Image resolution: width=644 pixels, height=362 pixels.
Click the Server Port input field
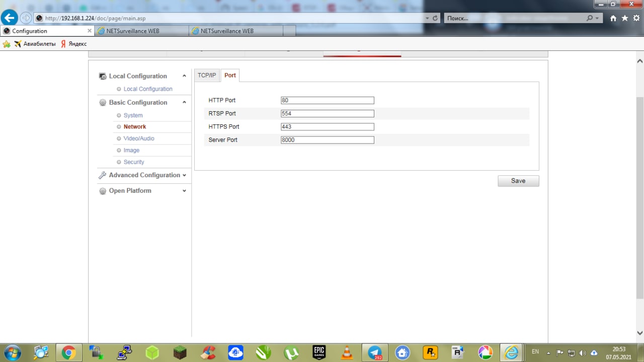(328, 139)
